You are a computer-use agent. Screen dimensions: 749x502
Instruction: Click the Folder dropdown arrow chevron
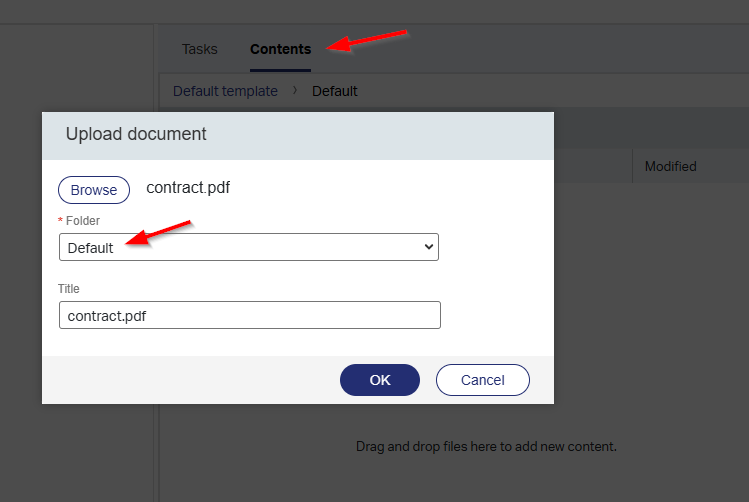point(429,247)
